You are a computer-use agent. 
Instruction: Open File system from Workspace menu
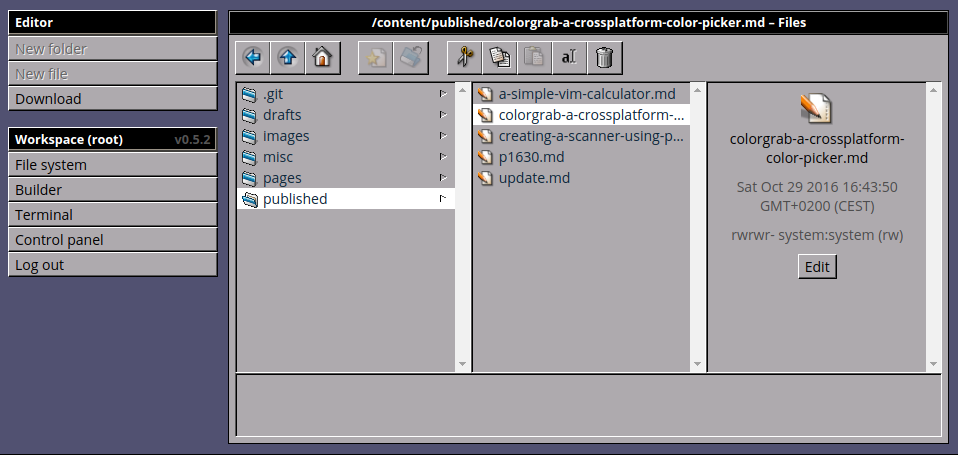(x=112, y=165)
